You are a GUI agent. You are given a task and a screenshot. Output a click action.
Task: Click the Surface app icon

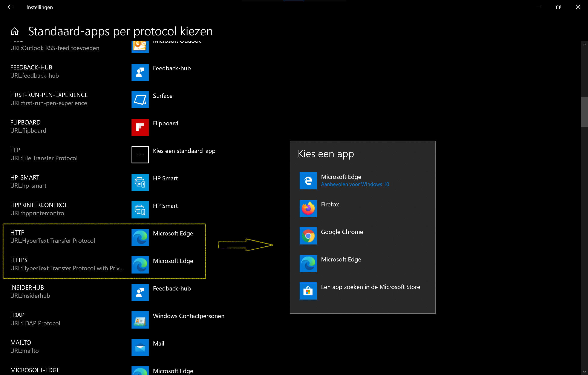140,100
